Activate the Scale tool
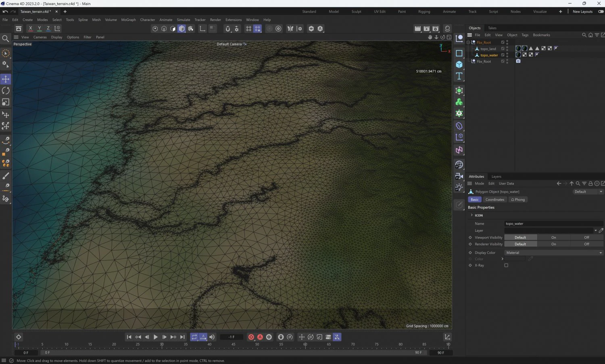This screenshot has width=605, height=364. pos(6,102)
